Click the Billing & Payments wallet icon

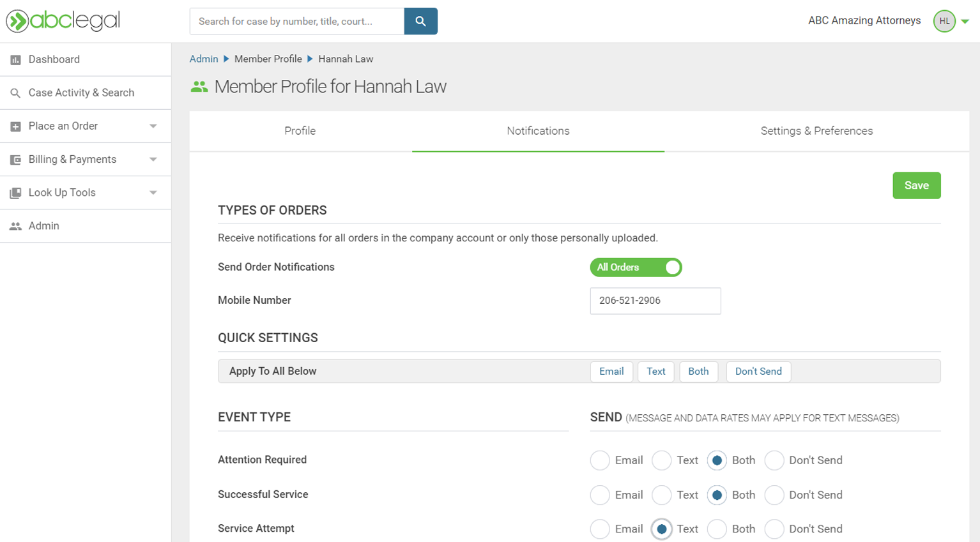tap(15, 160)
